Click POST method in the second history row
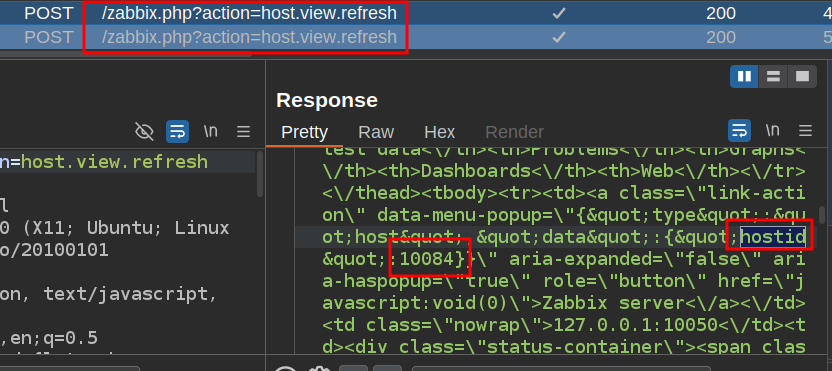The image size is (832, 371). (49, 37)
